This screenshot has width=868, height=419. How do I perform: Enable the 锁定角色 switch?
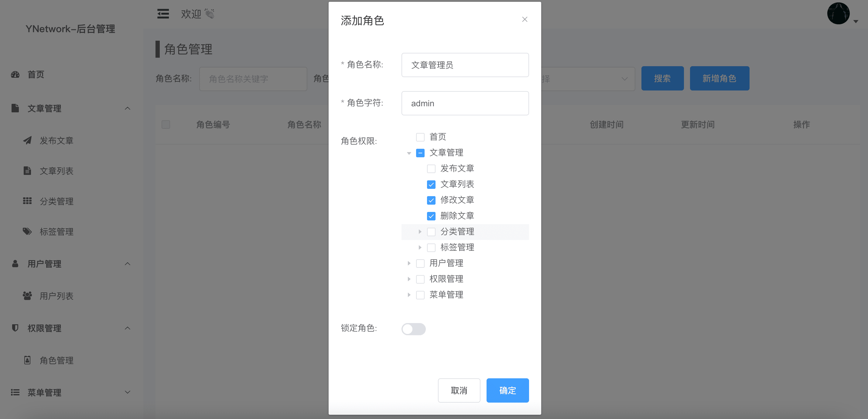tap(413, 329)
